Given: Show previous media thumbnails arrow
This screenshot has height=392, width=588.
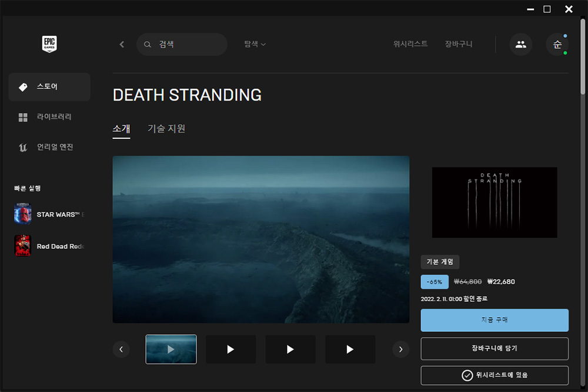Looking at the screenshot, I should (121, 349).
